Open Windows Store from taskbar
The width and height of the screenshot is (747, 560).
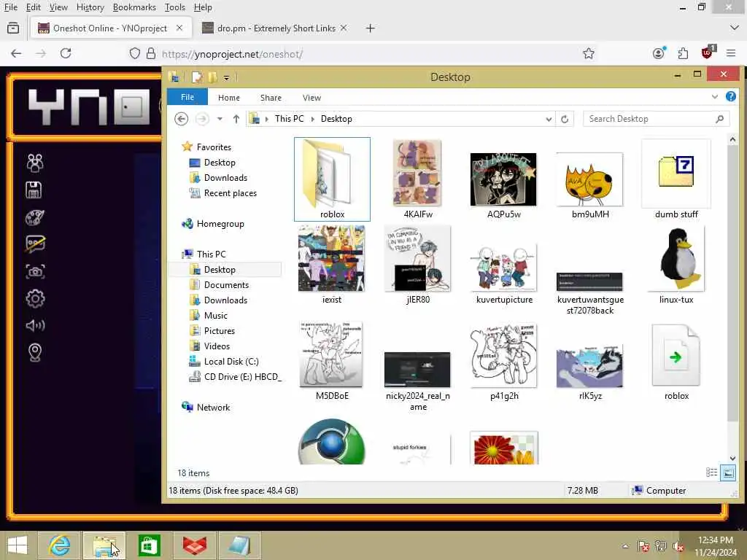149,545
